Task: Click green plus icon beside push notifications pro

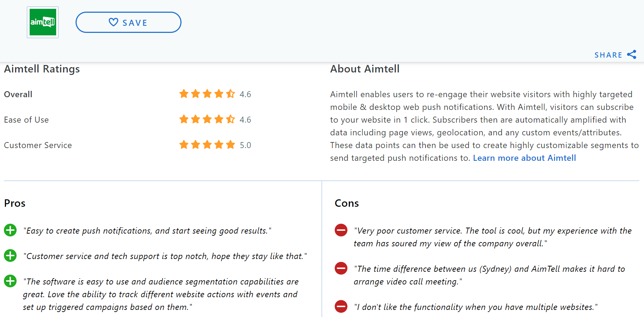Action: (x=10, y=230)
